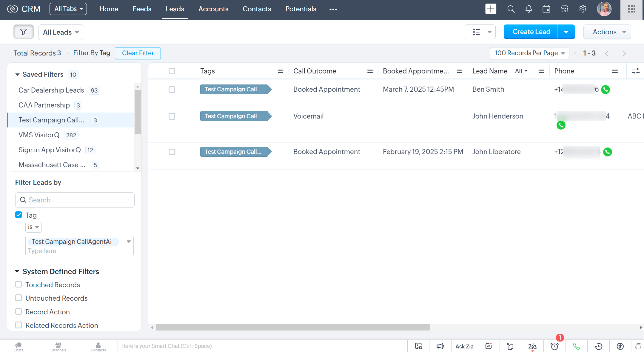Open setup gear settings
This screenshot has width=644, height=352.
coord(583,9)
